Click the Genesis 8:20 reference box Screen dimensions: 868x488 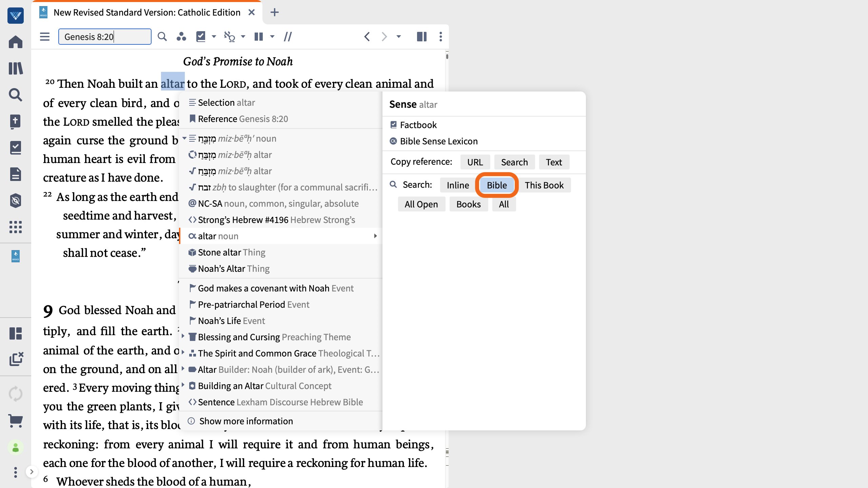105,37
